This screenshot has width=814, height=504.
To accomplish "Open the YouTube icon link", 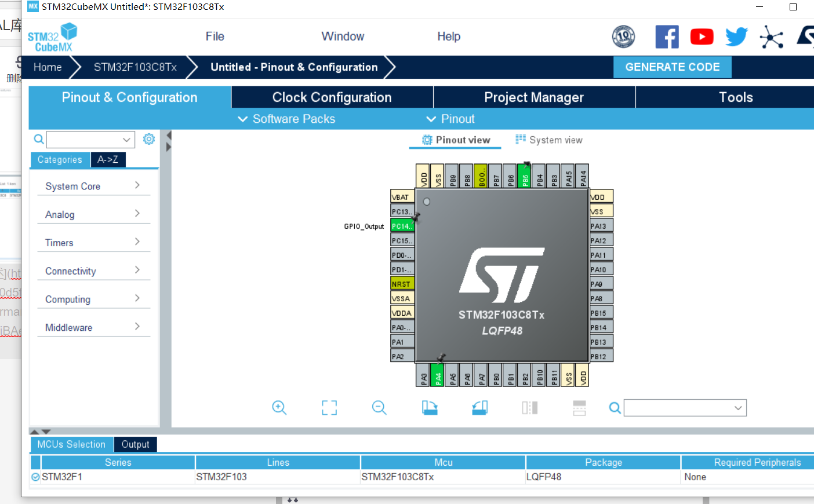I will tap(702, 37).
